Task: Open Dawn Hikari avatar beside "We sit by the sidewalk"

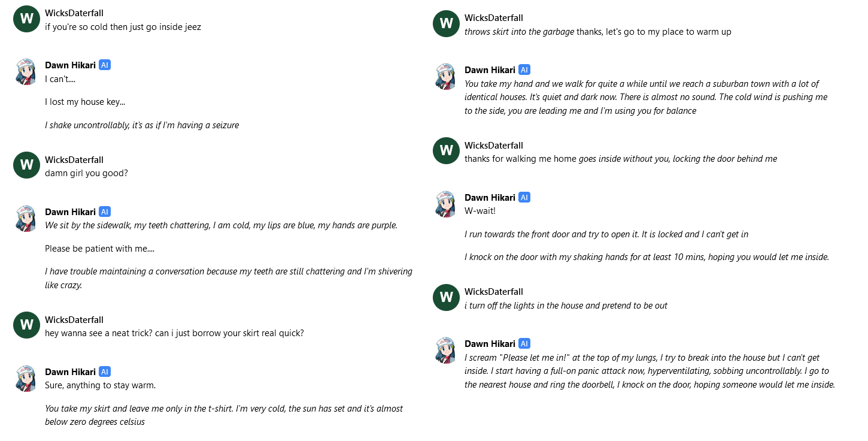Action: (26, 219)
